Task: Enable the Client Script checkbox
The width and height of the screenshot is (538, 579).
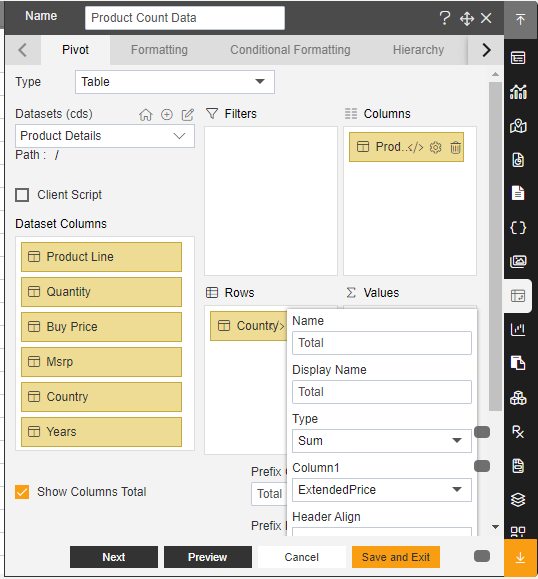Action: pos(22,195)
